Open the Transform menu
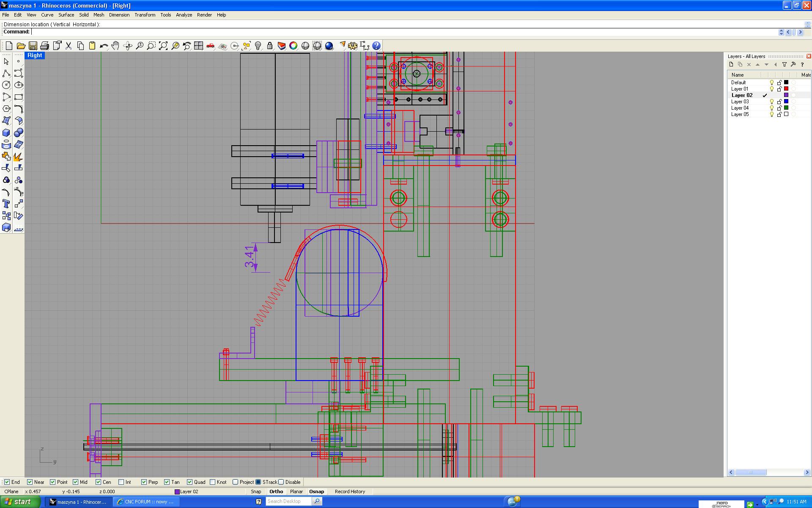 pyautogui.click(x=145, y=15)
